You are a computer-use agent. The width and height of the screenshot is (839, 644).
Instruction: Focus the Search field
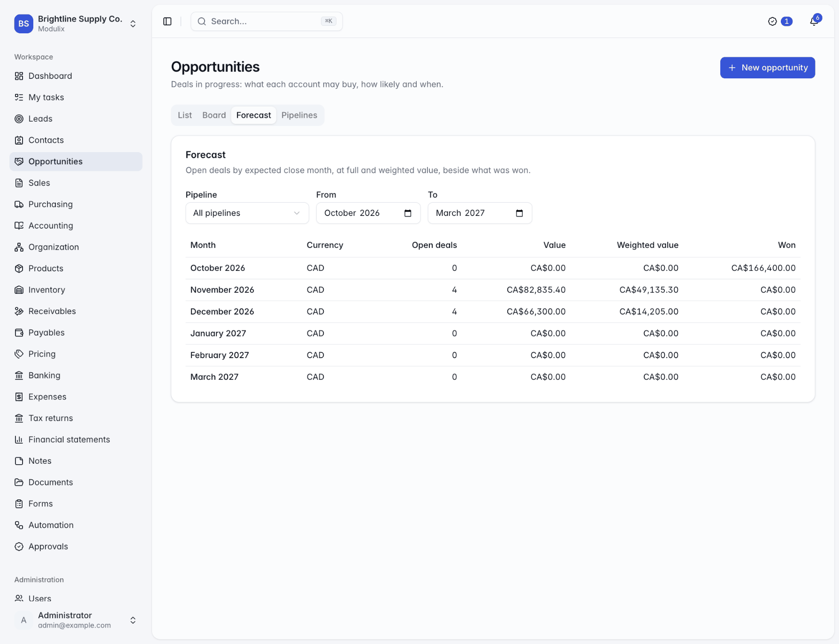coord(267,21)
